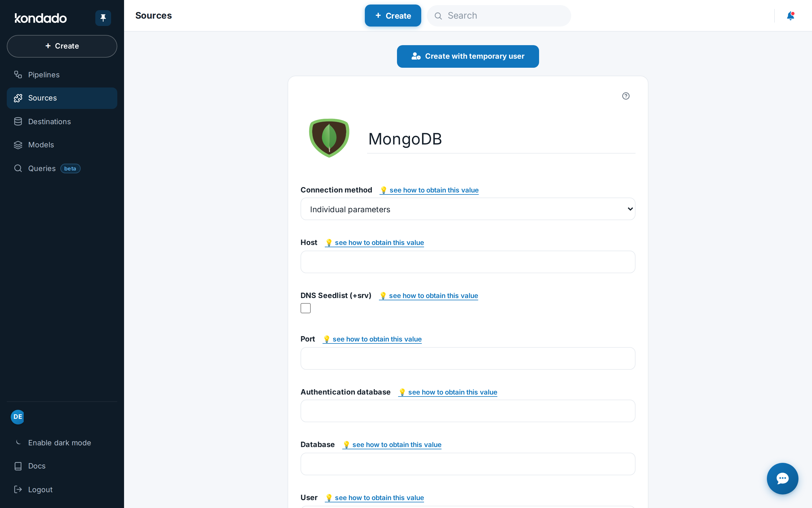Image resolution: width=812 pixels, height=508 pixels.
Task: Click the Kondado logo
Action: coord(41,18)
